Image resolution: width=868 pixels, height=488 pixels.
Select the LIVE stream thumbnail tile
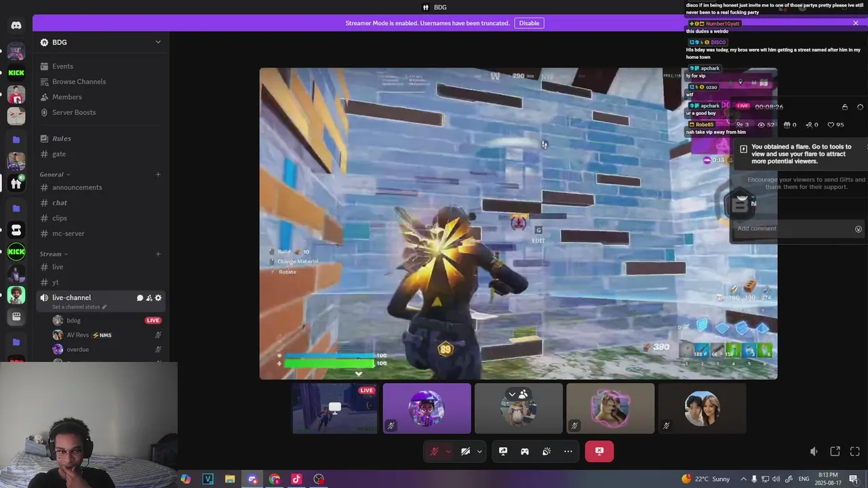click(x=335, y=409)
